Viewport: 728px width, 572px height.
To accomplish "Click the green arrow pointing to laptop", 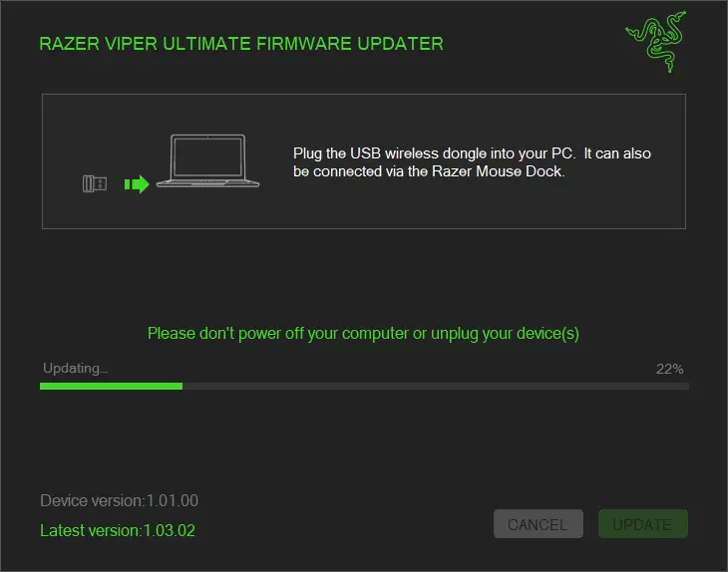I will (137, 184).
